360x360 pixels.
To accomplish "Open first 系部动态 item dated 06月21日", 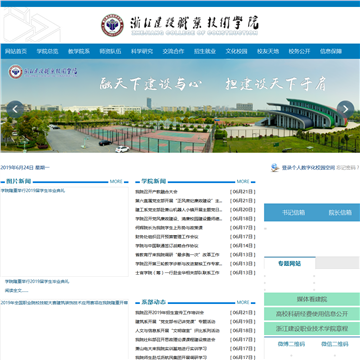I will (x=169, y=313).
